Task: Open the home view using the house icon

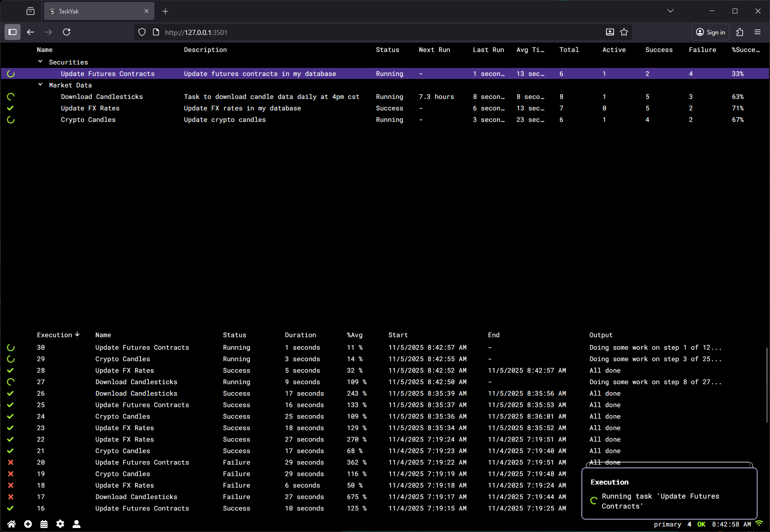Action: pos(11,524)
